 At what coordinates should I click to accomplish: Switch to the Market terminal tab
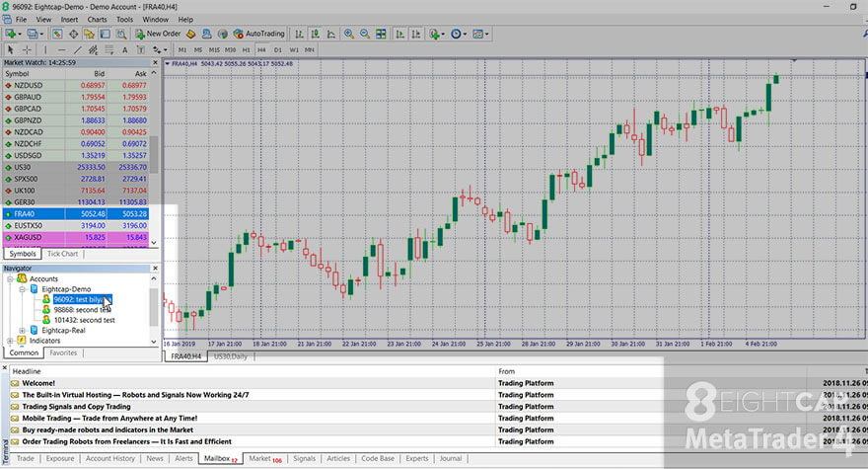click(x=264, y=458)
